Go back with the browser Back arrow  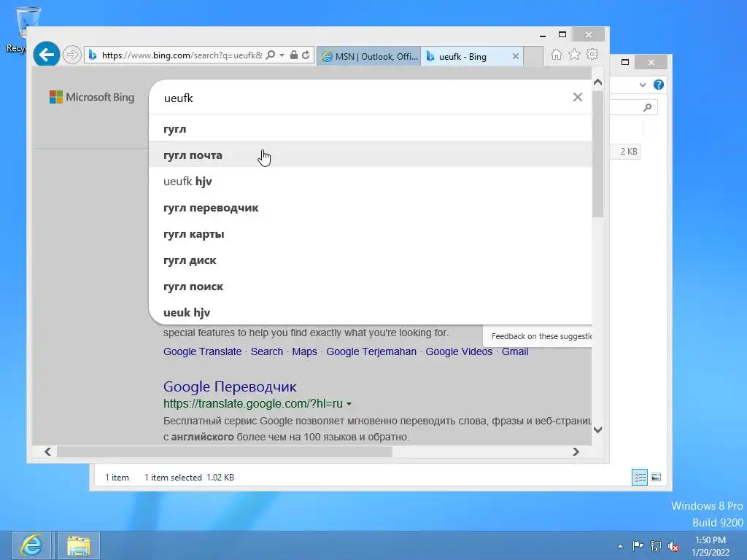[x=46, y=55]
